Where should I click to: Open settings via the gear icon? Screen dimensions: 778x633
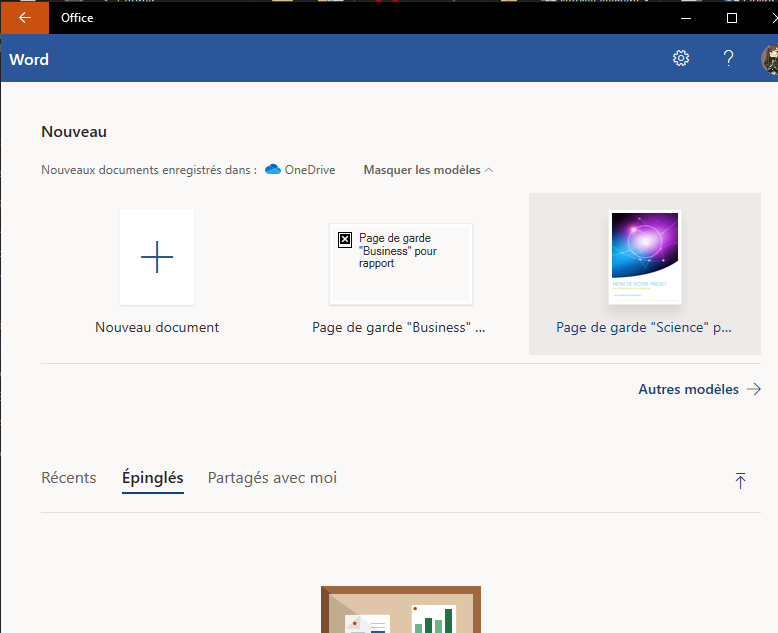coord(681,58)
